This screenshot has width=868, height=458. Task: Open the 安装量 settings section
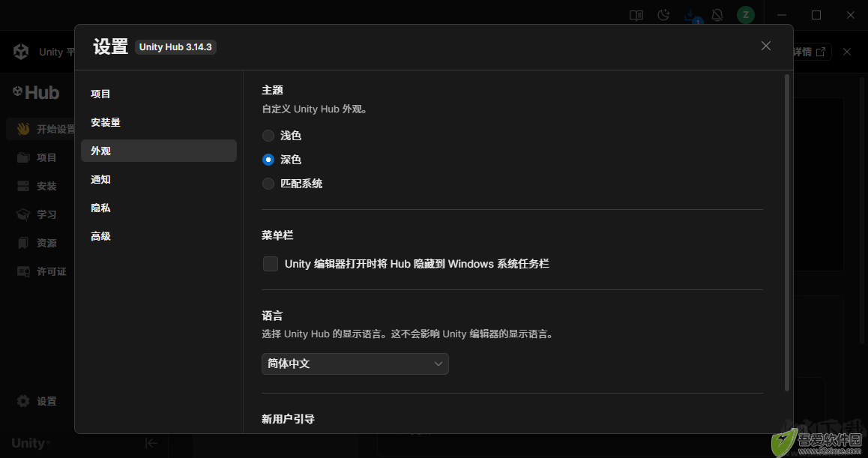click(158, 122)
